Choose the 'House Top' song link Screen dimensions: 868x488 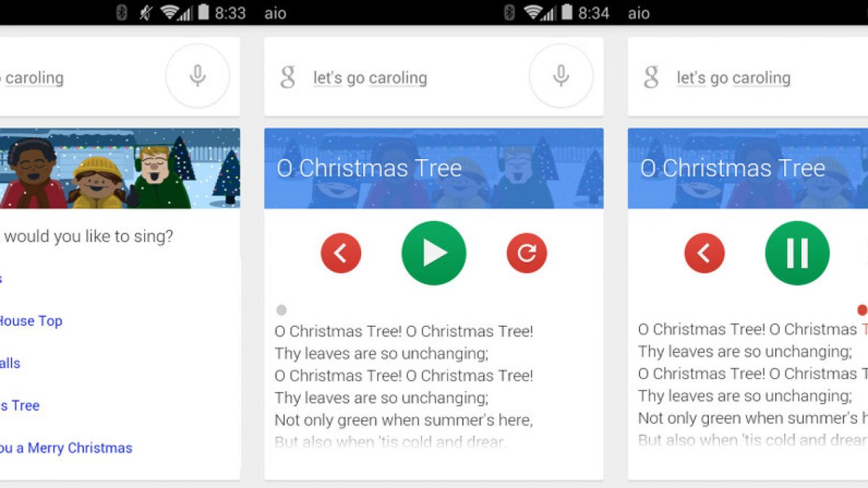30,321
